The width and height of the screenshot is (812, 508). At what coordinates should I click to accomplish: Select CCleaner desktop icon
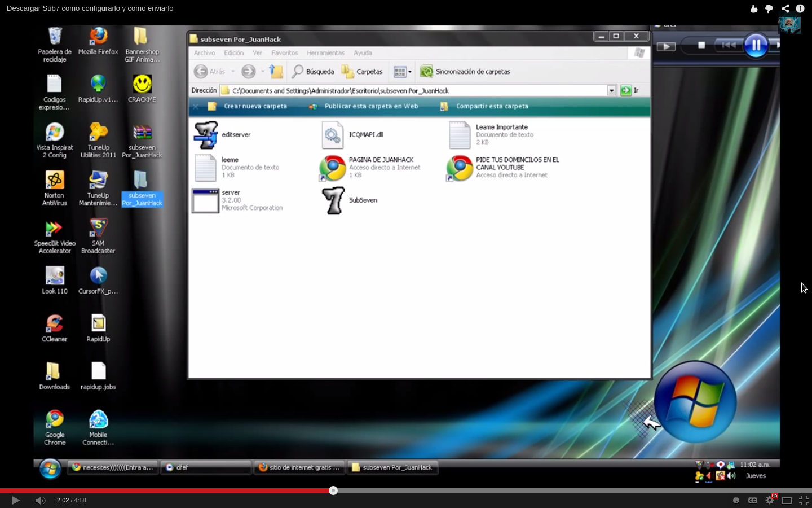click(x=55, y=328)
